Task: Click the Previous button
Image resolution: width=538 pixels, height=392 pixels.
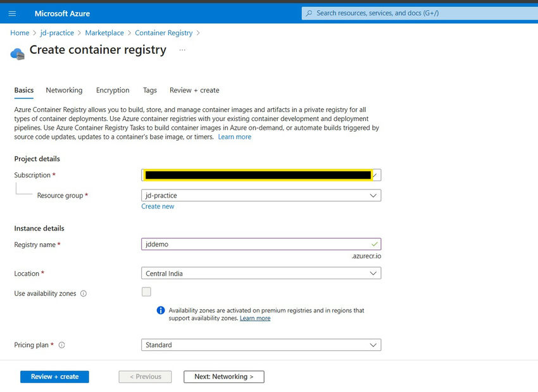Action: coord(145,377)
